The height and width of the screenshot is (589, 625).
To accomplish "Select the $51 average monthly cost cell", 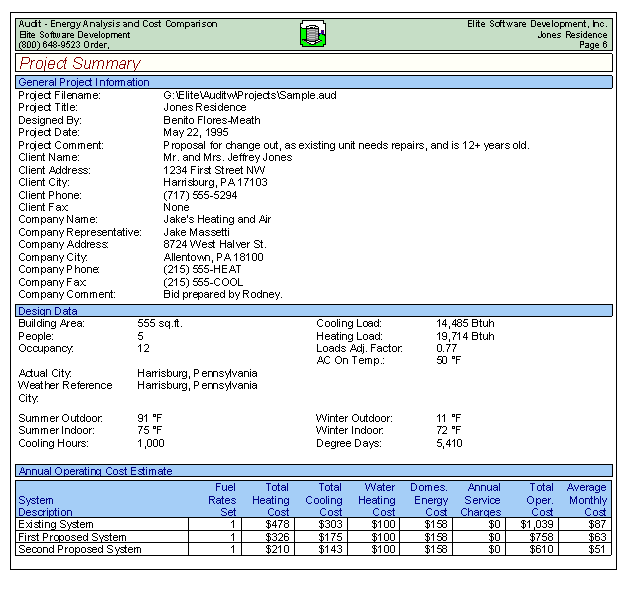I will (x=596, y=549).
